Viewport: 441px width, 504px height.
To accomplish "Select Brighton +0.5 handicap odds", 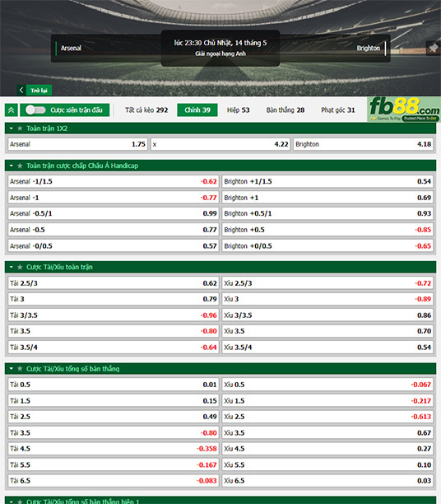I will [x=327, y=230].
